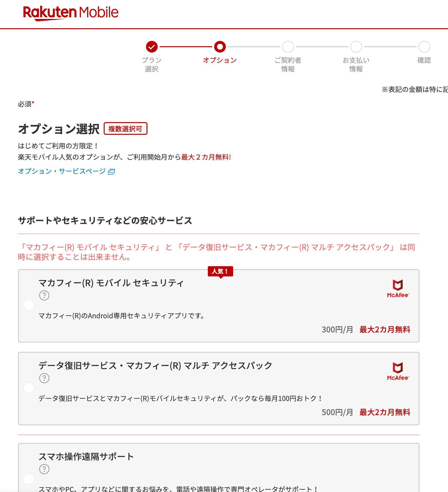The width and height of the screenshot is (448, 492).
Task: Open help icon for データ復旧サービス pack
Action: [44, 378]
